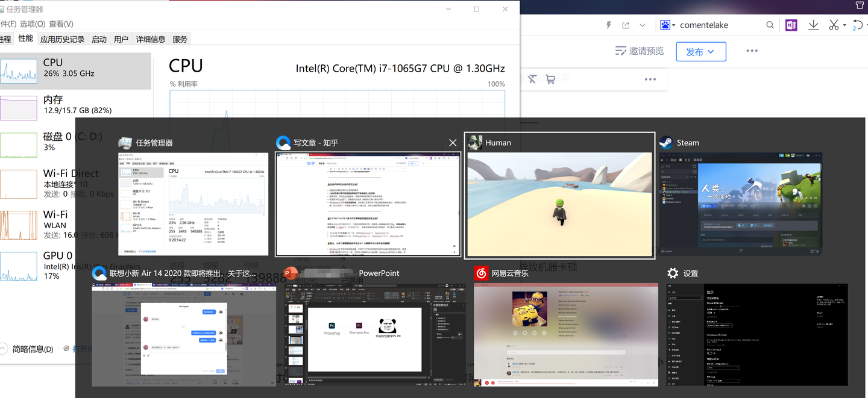Select Wi-Fi WLAN entry in performance sidebar
Viewport: 868px width, 398px height.
coord(75,224)
